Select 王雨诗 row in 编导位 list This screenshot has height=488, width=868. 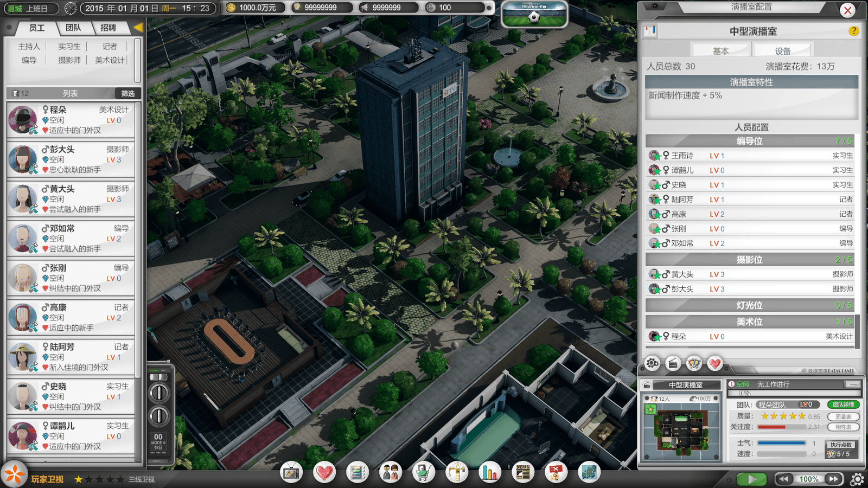[750, 156]
